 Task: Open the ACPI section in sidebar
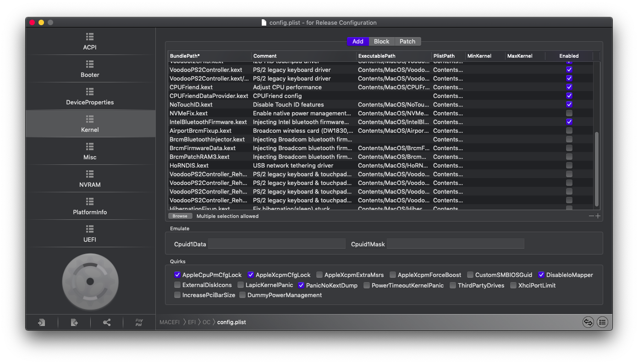90,41
